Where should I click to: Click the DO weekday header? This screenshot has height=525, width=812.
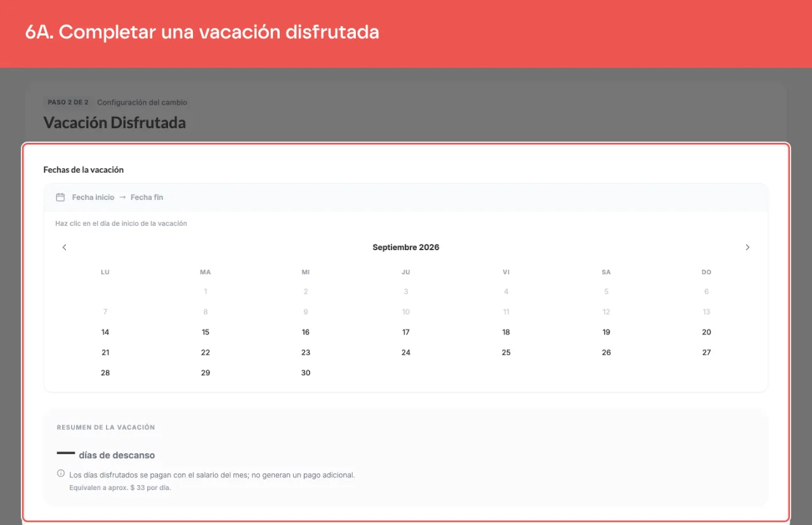pyautogui.click(x=707, y=272)
